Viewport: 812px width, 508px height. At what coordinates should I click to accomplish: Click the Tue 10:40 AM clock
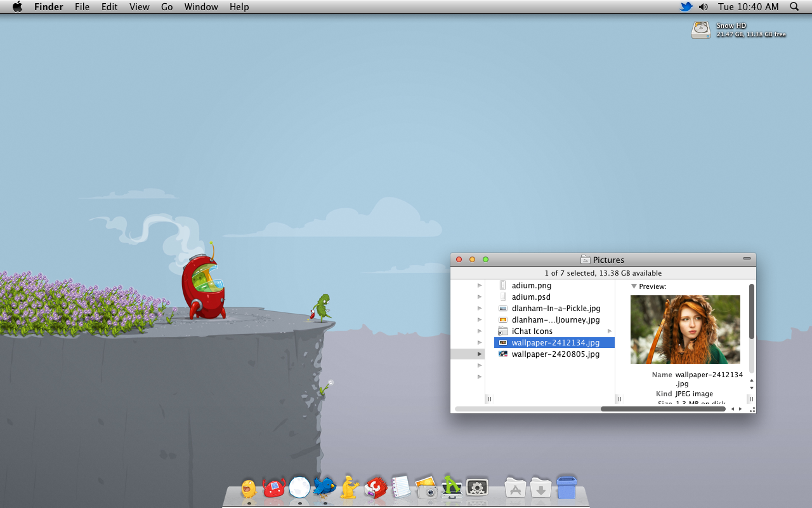point(749,6)
